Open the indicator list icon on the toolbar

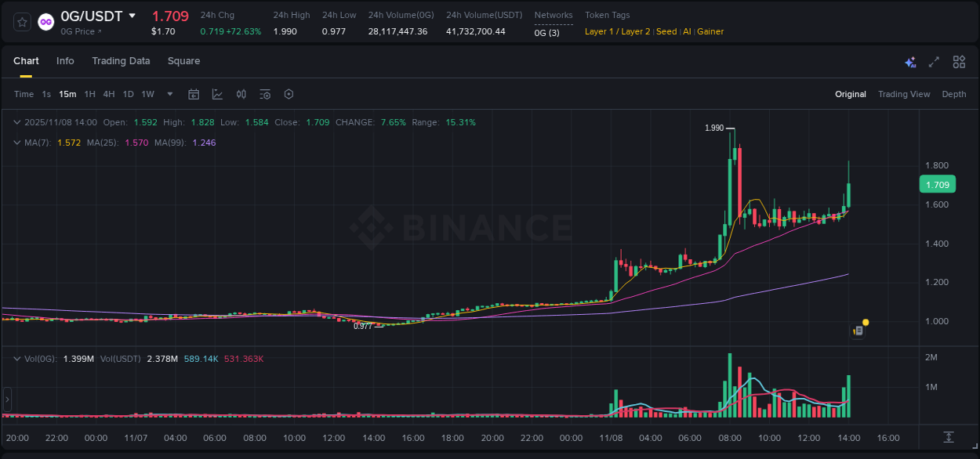[x=264, y=93]
